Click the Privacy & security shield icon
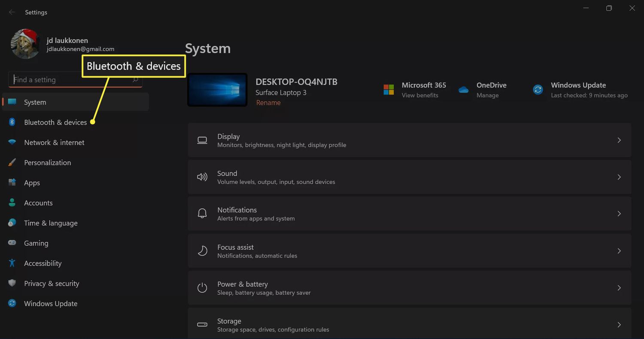The width and height of the screenshot is (644, 339). point(12,283)
